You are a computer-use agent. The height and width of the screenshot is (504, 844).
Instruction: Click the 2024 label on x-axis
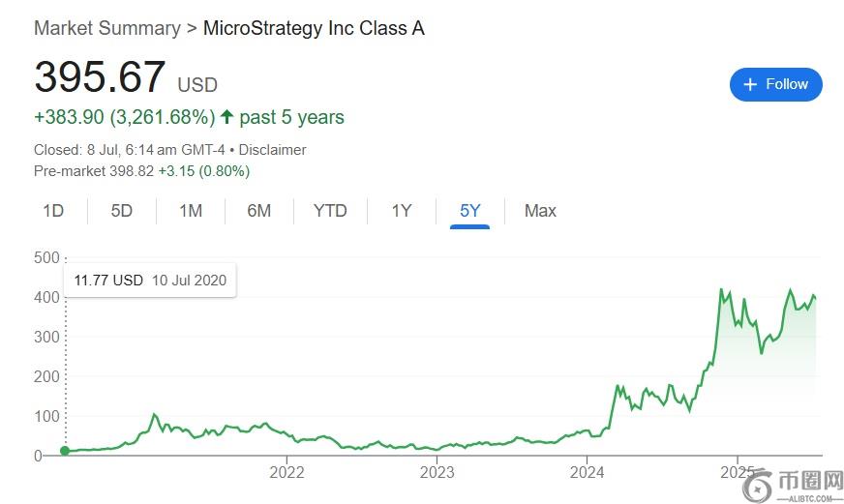click(x=587, y=473)
